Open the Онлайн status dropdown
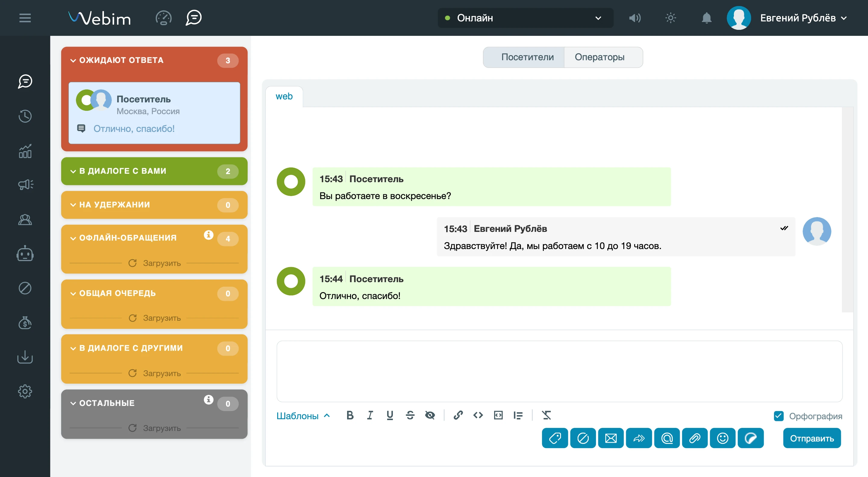This screenshot has height=477, width=868. tap(525, 18)
